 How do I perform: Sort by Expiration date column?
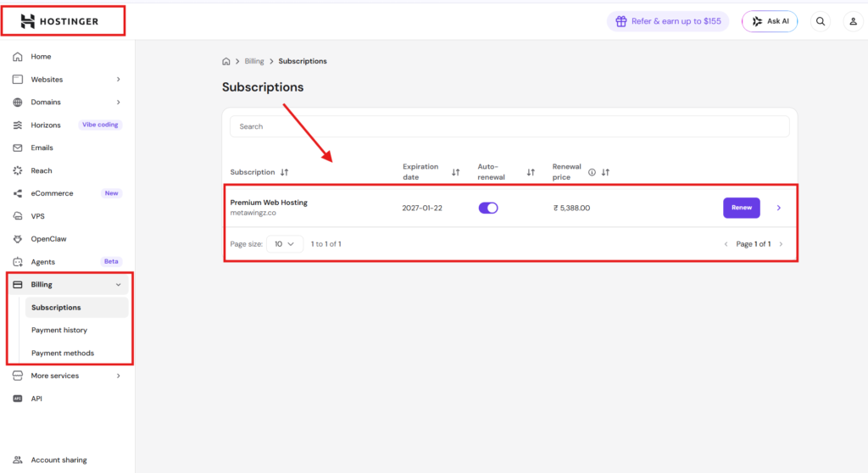[455, 172]
